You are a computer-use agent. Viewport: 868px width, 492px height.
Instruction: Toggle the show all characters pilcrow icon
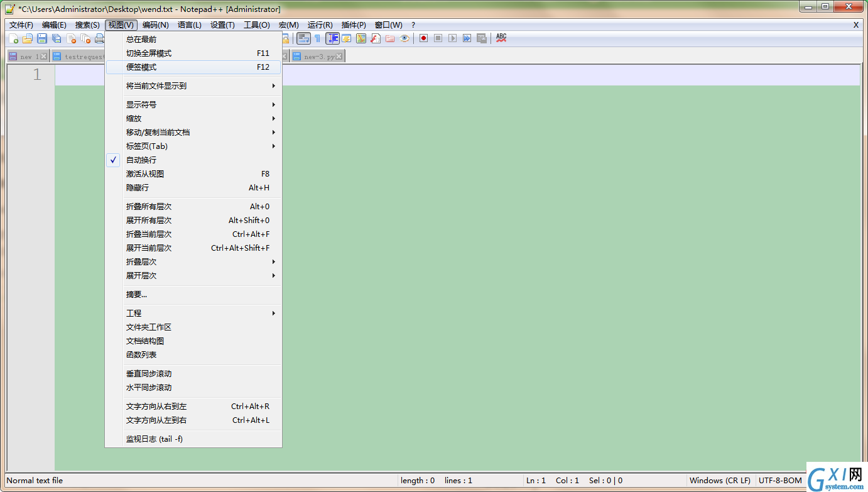tap(318, 38)
